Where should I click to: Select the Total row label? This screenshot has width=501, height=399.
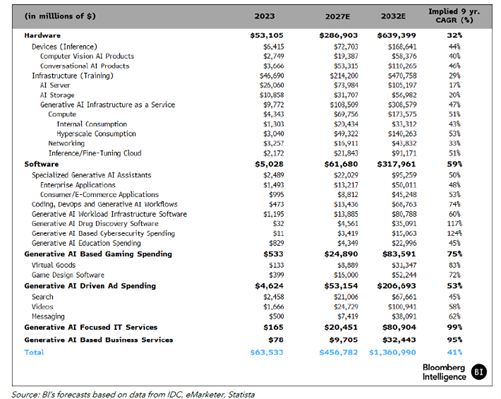tap(34, 352)
